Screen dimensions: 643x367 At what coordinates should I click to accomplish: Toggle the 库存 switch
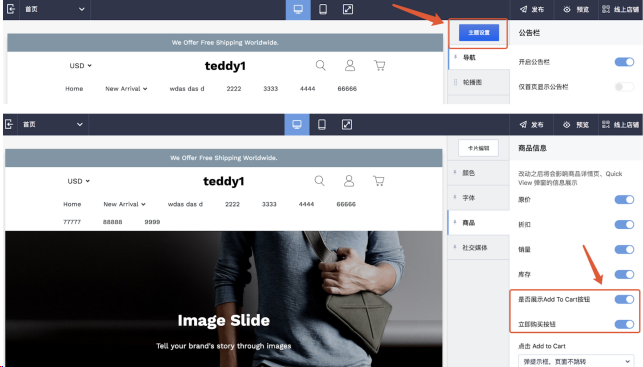point(624,274)
